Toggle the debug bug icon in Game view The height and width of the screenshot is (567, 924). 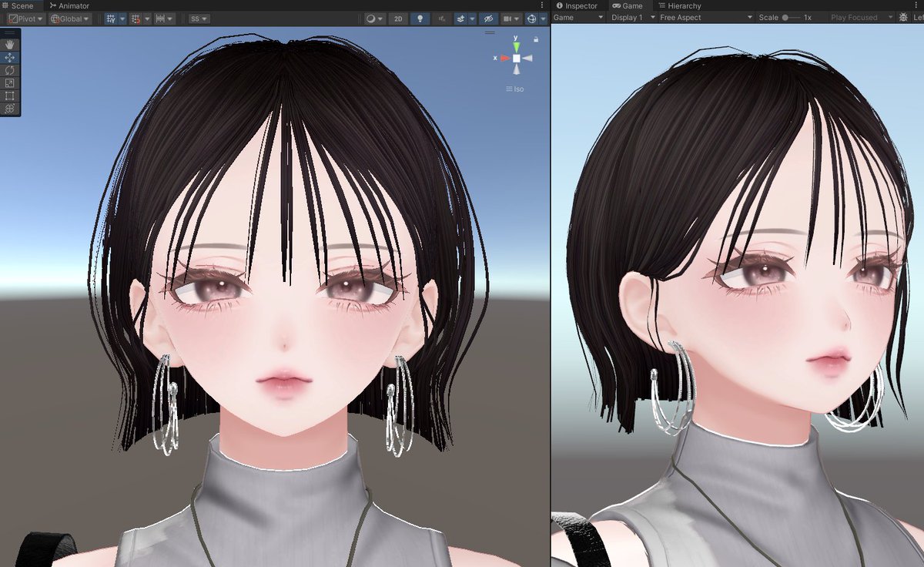[903, 17]
